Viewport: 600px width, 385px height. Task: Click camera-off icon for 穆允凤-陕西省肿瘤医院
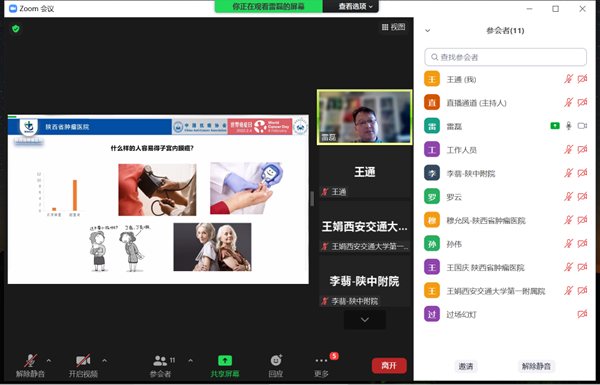[x=582, y=220]
